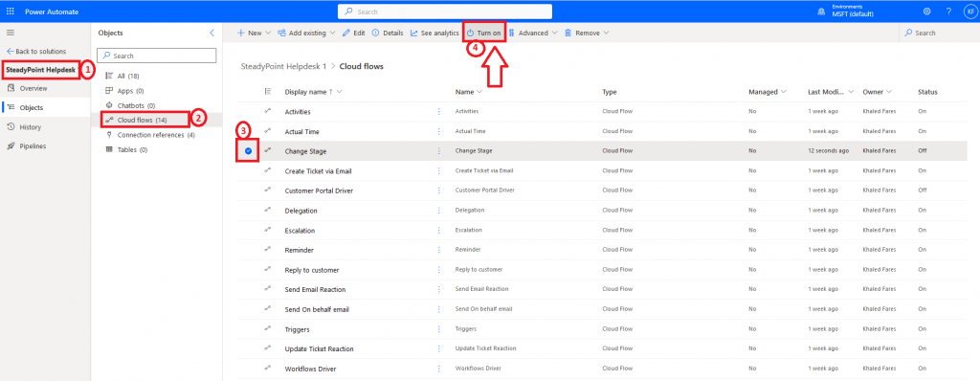Open more options dots for Customer Portal Driver
This screenshot has height=381, width=980.
pyautogui.click(x=438, y=190)
